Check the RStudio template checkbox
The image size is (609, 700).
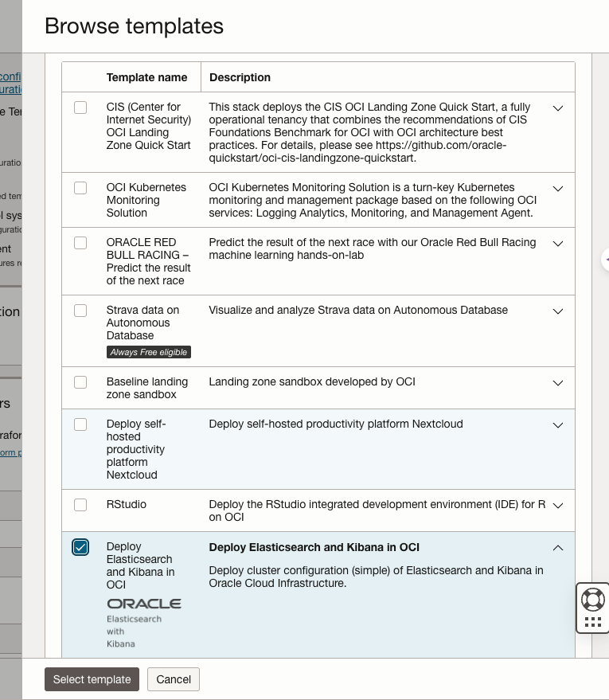pyautogui.click(x=80, y=505)
